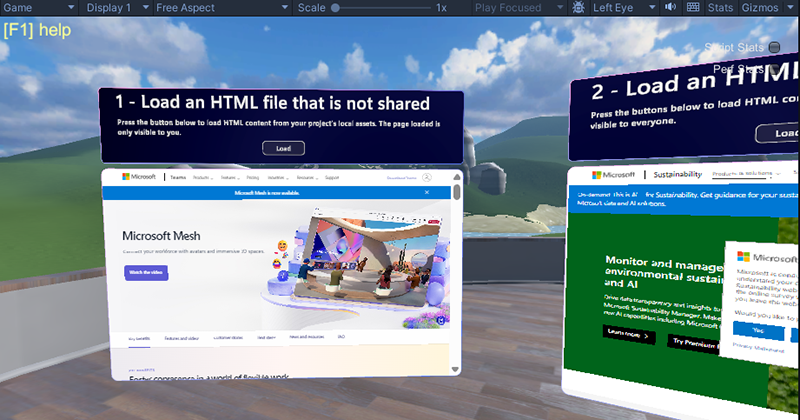Click the Scale slider handle
Viewport: 800px width, 420px height.
point(335,8)
